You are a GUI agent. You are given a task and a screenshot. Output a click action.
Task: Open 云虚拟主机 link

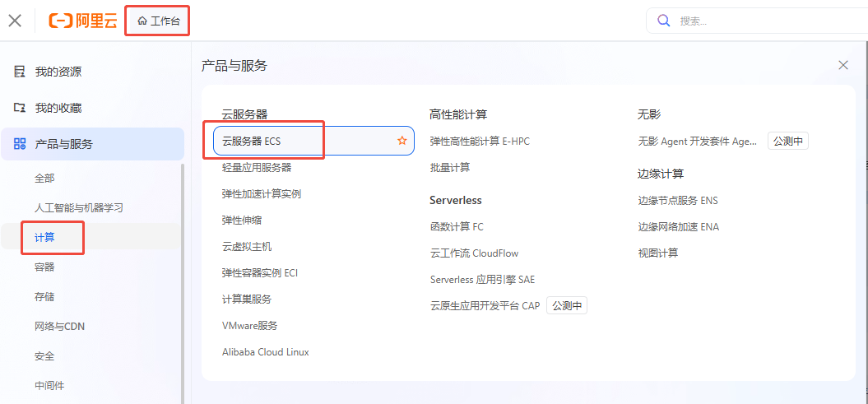(x=247, y=247)
